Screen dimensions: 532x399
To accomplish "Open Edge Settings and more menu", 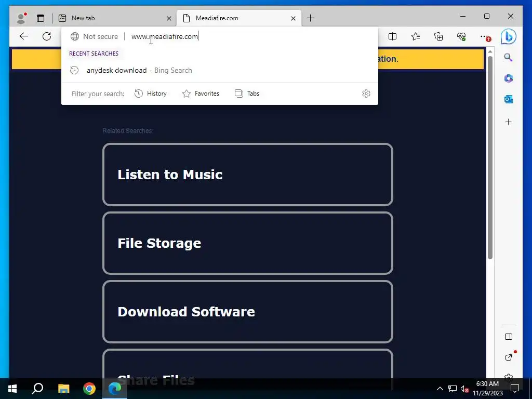I will [485, 36].
